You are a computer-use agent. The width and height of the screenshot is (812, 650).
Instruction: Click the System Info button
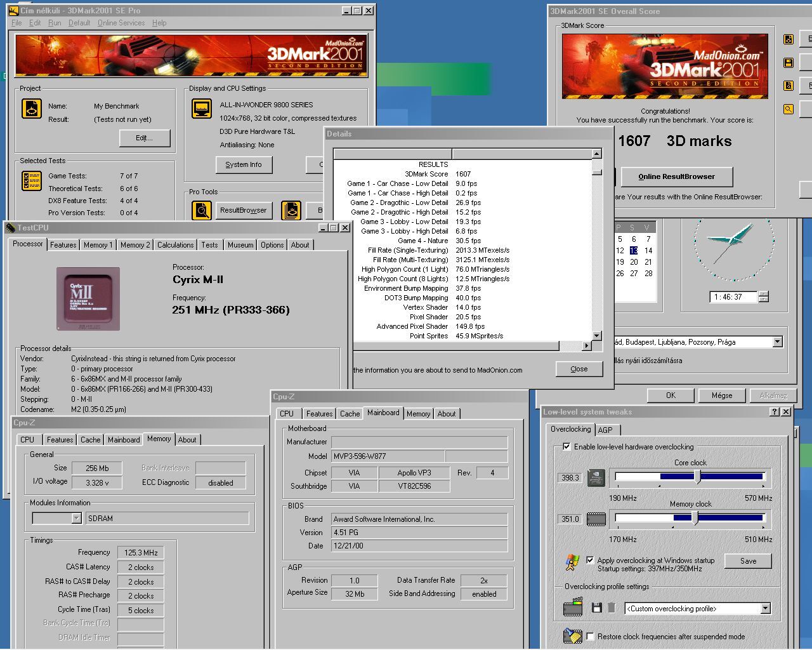pos(244,165)
